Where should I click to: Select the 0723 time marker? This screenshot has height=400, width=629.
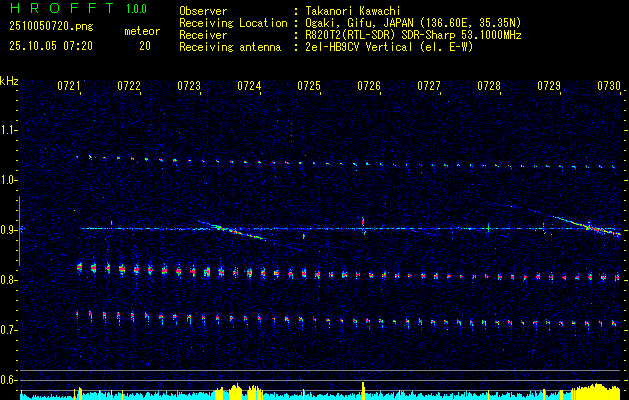[189, 87]
